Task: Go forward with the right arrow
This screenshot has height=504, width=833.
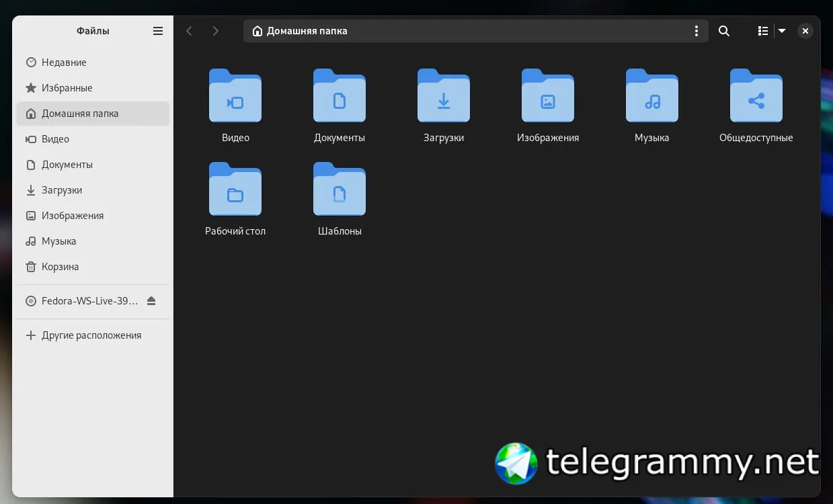Action: click(215, 31)
